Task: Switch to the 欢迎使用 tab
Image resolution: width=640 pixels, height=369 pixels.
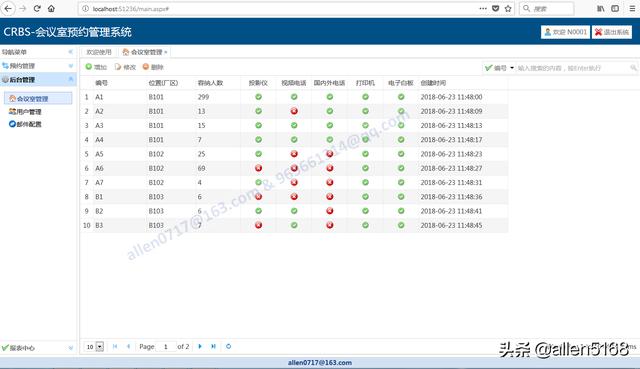Action: click(99, 52)
